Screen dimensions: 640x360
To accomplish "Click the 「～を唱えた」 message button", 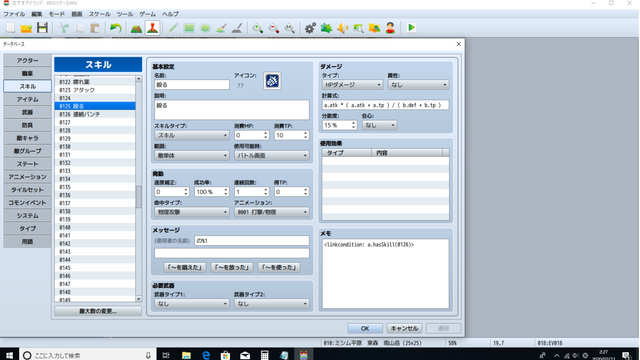I will click(184, 267).
